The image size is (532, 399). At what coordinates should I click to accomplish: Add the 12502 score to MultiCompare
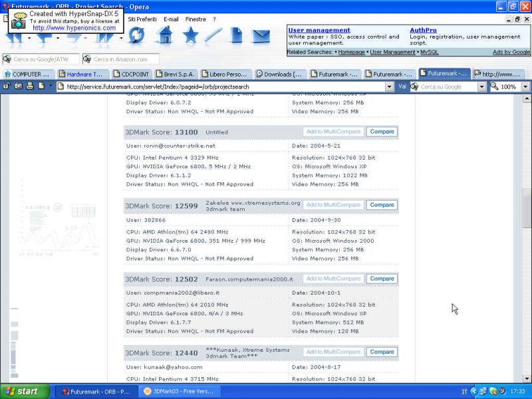(x=334, y=279)
